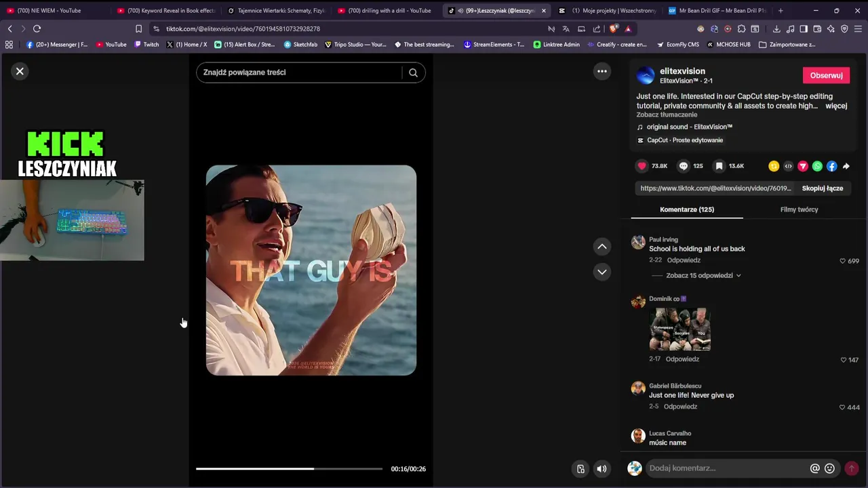The width and height of the screenshot is (868, 488).
Task: Bookmark this page icon in address bar
Action: (x=138, y=28)
